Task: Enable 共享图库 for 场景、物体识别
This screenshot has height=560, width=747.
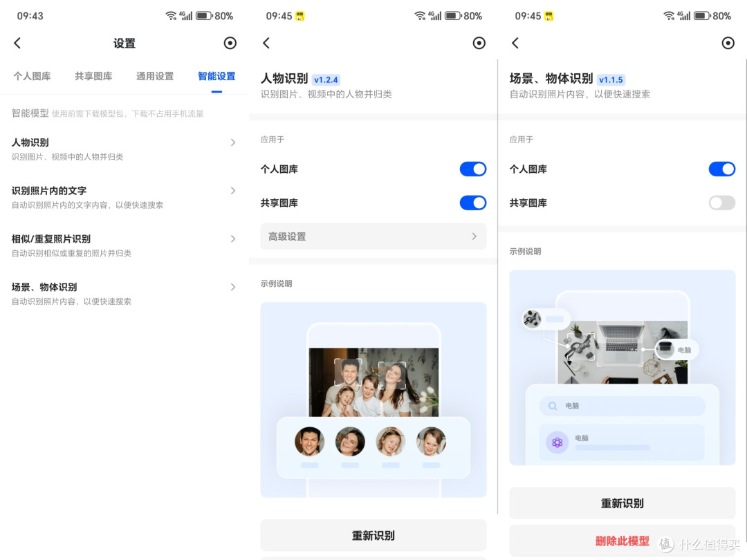Action: 721,203
